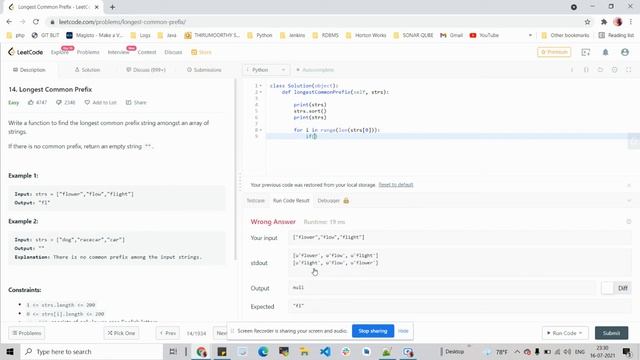The width and height of the screenshot is (640, 360).
Task: Click the Share button
Action: [136, 102]
